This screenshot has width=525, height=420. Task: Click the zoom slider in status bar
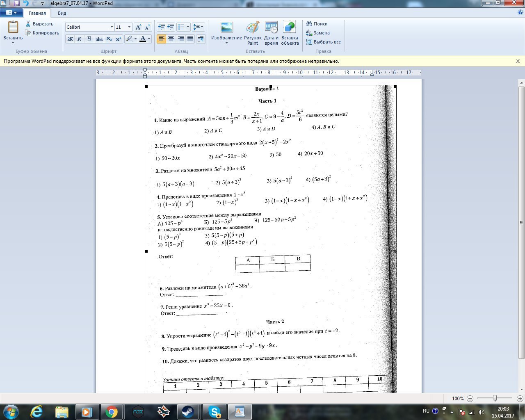pos(495,398)
